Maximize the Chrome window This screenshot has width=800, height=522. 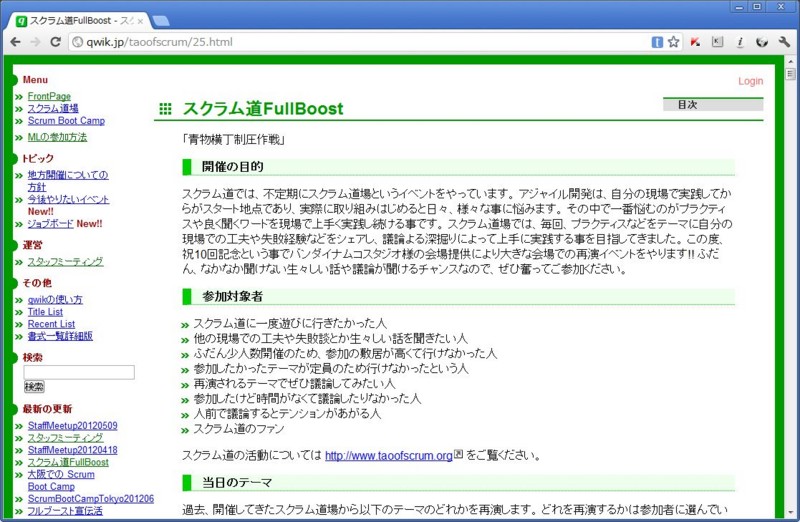click(757, 7)
